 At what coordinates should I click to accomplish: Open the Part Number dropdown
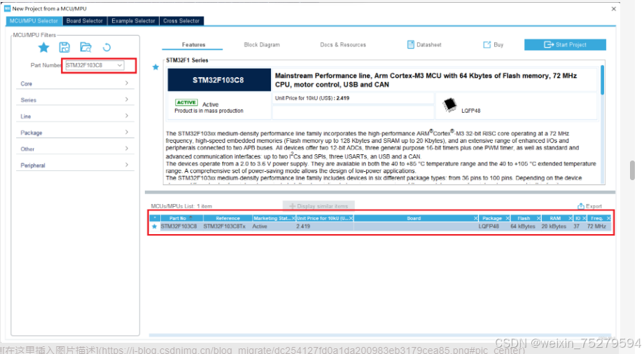pyautogui.click(x=120, y=65)
